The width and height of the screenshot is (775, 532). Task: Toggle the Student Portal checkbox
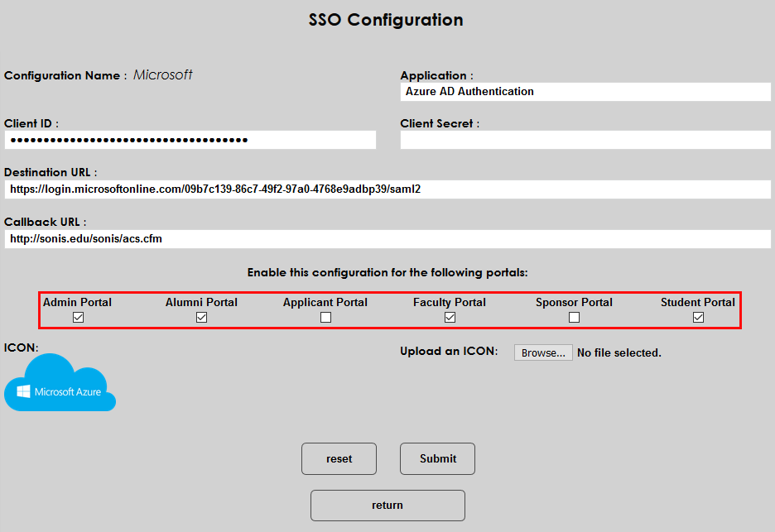click(698, 318)
